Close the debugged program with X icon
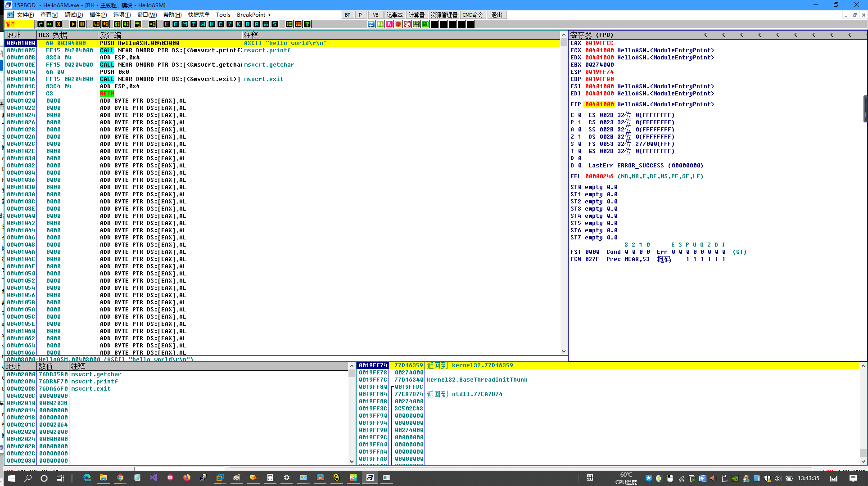Viewport: 868px width, 486px height. 59,24
